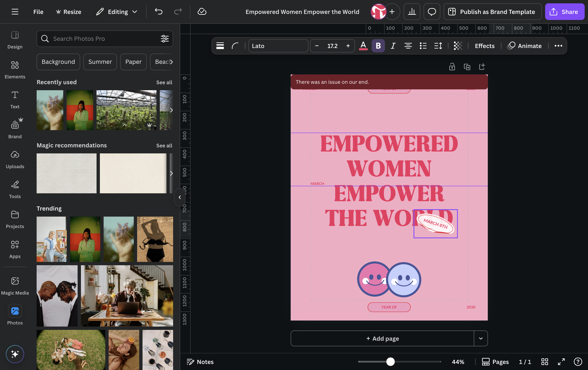
Task: Click Publish as Brand Template
Action: (x=492, y=12)
